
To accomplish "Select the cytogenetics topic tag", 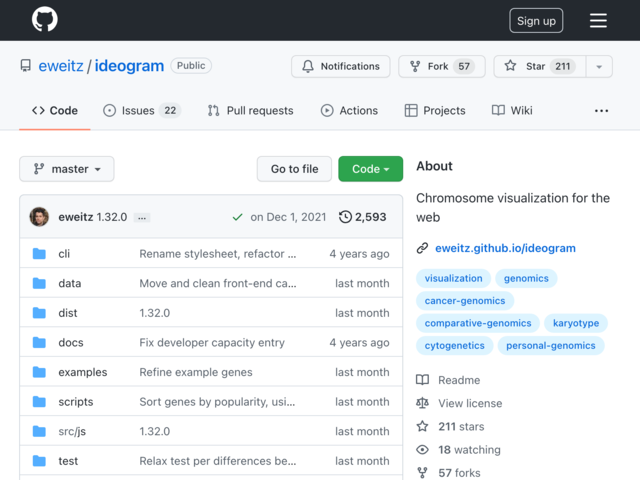I will (455, 346).
